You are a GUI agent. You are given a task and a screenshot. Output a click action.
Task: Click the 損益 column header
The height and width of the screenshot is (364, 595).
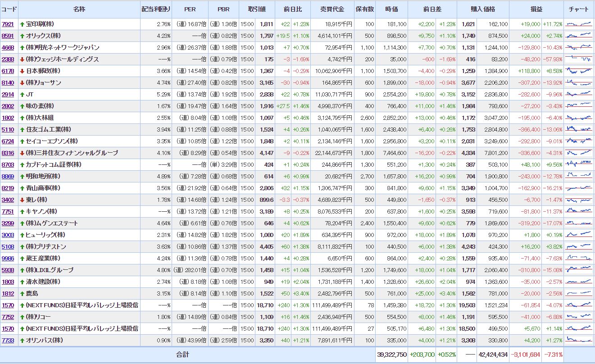536,9
